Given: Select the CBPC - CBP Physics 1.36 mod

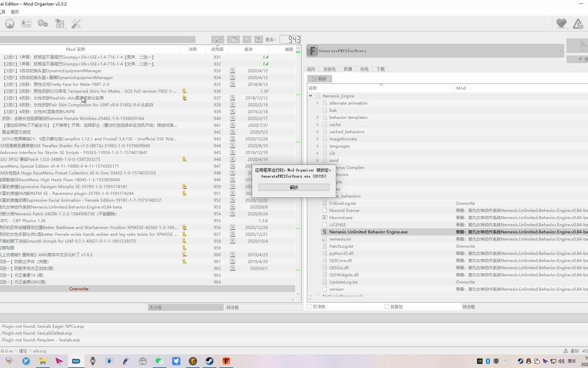Looking at the screenshot, I should pyautogui.click(x=147, y=220).
